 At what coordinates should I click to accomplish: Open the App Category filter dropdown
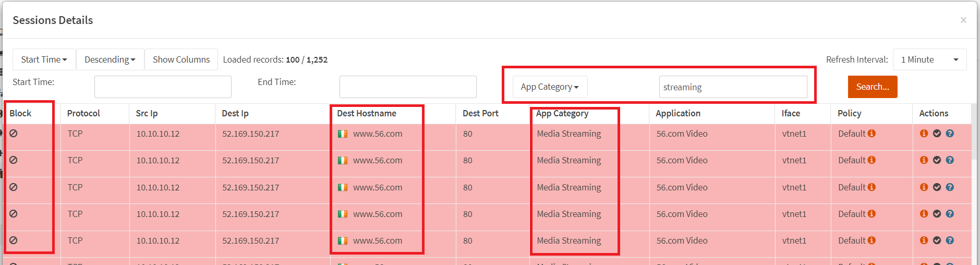pyautogui.click(x=550, y=87)
